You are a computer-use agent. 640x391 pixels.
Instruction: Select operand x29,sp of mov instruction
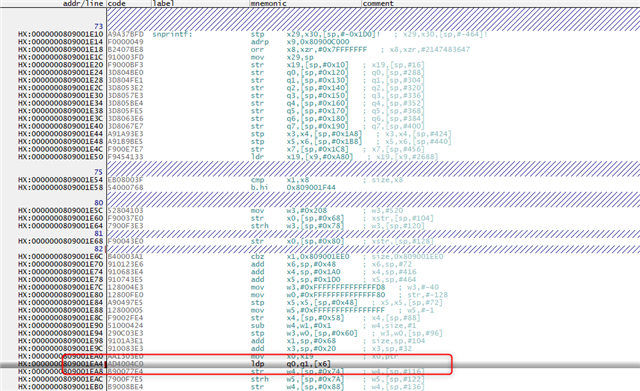[x=300, y=58]
